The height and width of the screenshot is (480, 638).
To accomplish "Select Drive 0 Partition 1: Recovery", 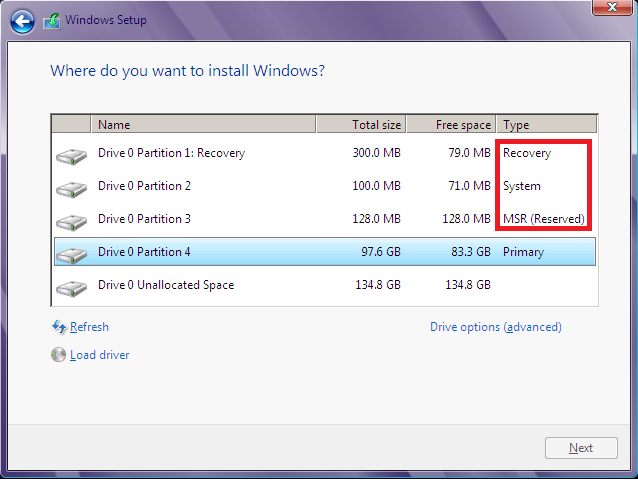I will click(x=325, y=153).
